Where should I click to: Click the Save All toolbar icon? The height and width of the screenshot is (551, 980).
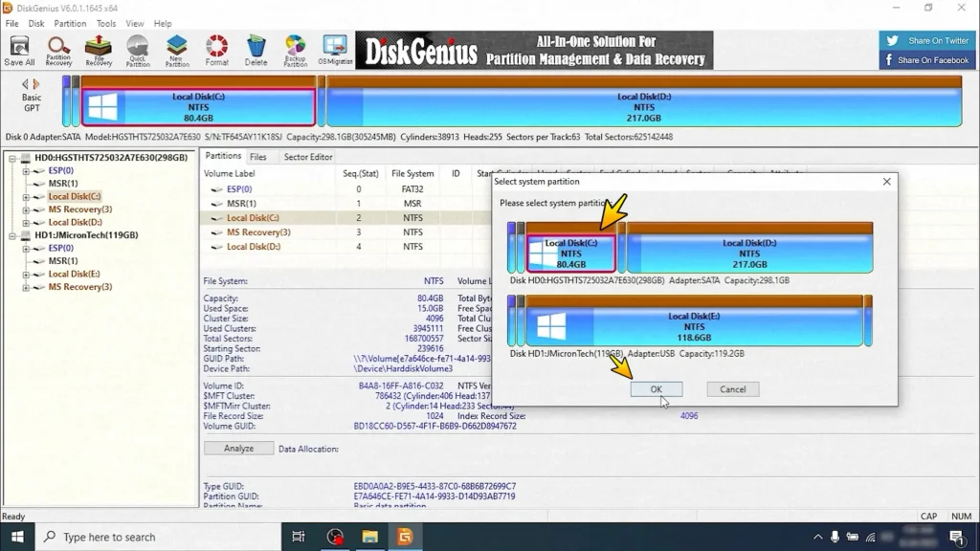19,51
